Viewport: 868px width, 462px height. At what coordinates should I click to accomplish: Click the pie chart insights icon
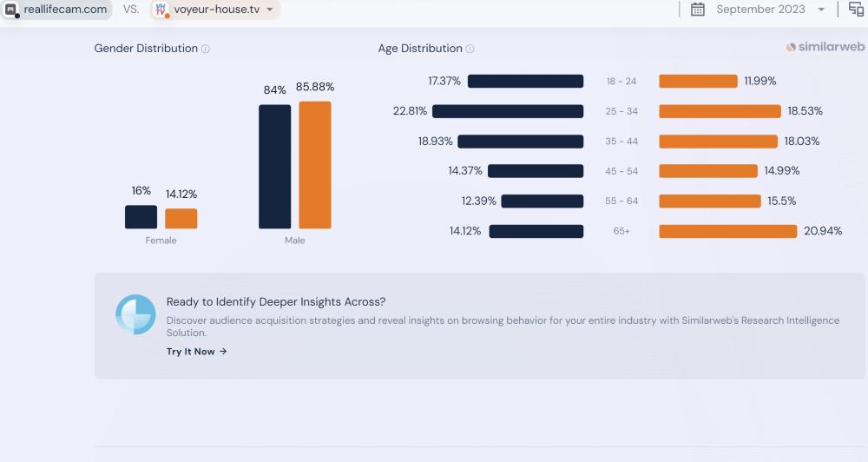(x=135, y=314)
